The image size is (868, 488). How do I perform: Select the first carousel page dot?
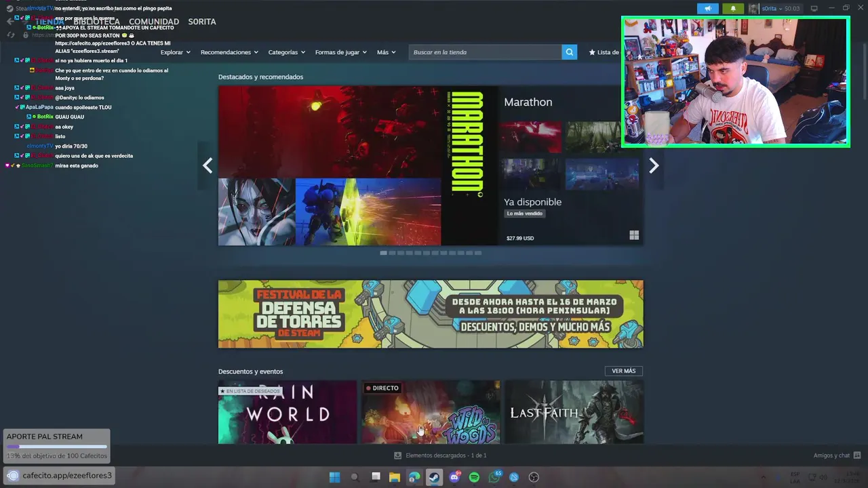point(383,253)
